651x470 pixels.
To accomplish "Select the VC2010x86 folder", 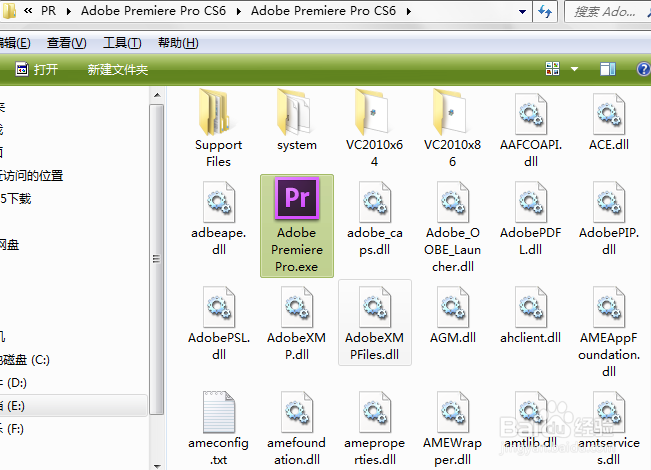I will [x=452, y=127].
